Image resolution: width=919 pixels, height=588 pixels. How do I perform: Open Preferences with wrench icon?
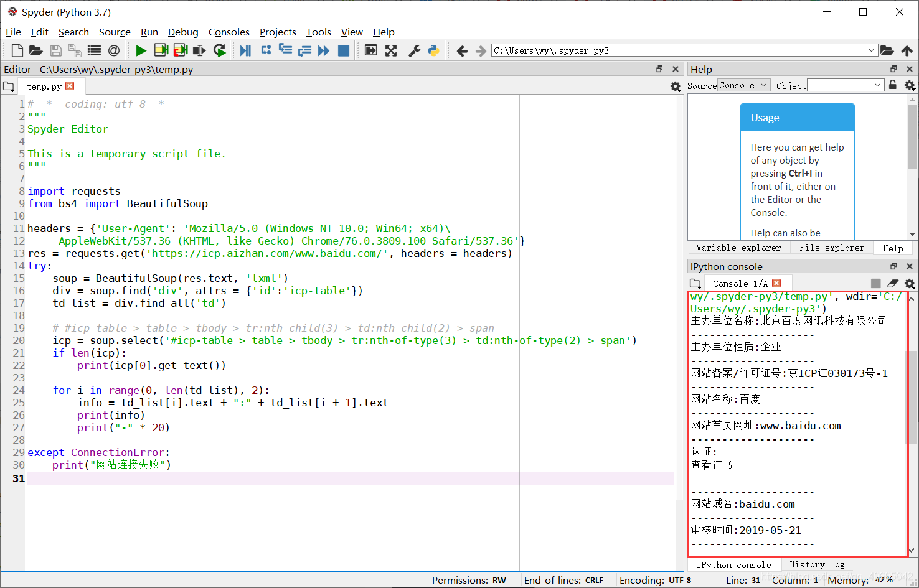(414, 50)
